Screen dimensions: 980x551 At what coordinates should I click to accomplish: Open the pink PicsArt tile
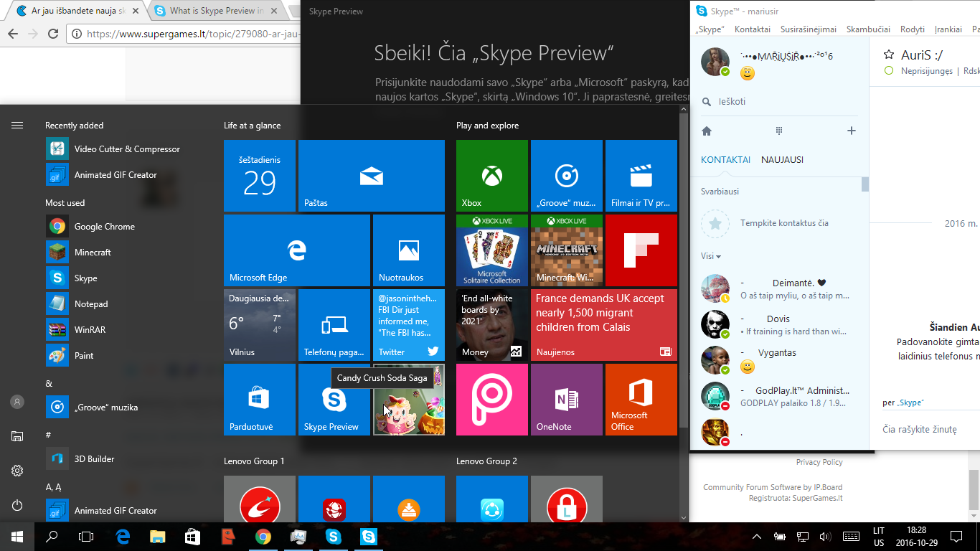[492, 400]
